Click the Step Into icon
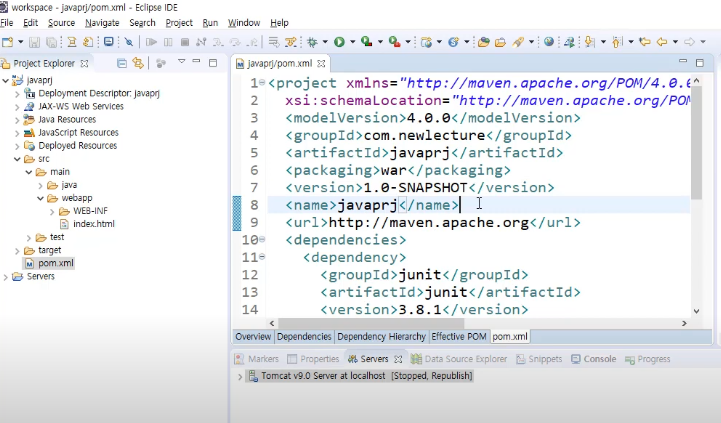Image resolution: width=721 pixels, height=423 pixels. (218, 42)
